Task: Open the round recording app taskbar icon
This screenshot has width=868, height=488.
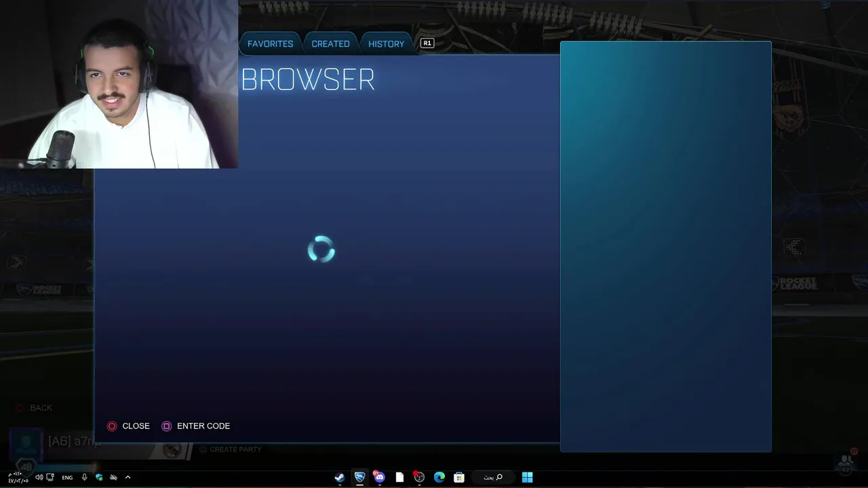Action: pos(419,477)
